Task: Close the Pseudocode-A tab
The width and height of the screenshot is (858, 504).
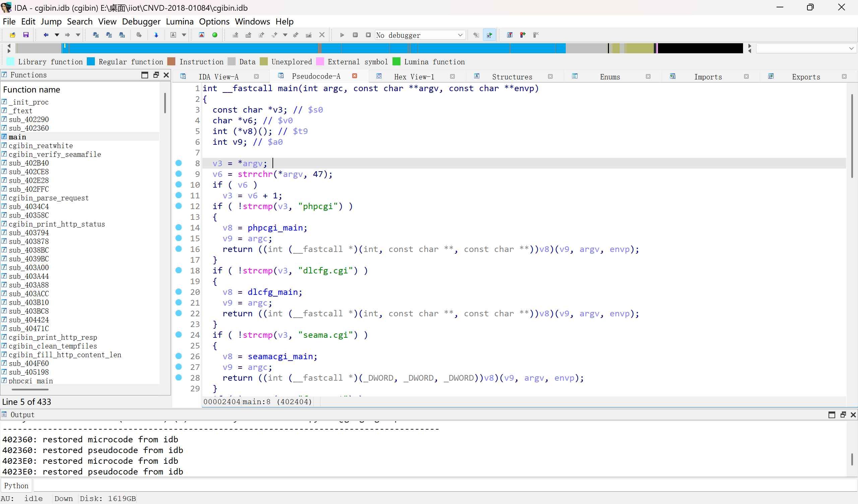Action: 355,76
